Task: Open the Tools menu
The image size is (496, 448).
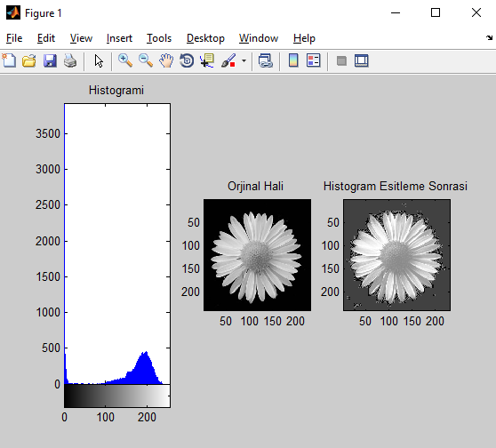Action: tap(159, 38)
